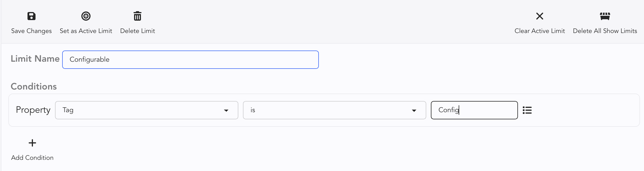Screen dimensions: 644x171
Task: Click the Clear Active Limit text label
Action: pos(540,31)
